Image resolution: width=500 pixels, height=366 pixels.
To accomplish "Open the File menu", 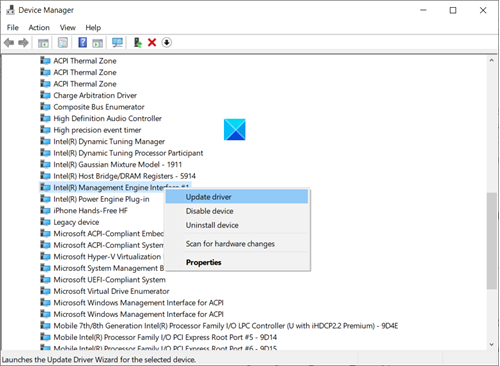I will pos(13,28).
